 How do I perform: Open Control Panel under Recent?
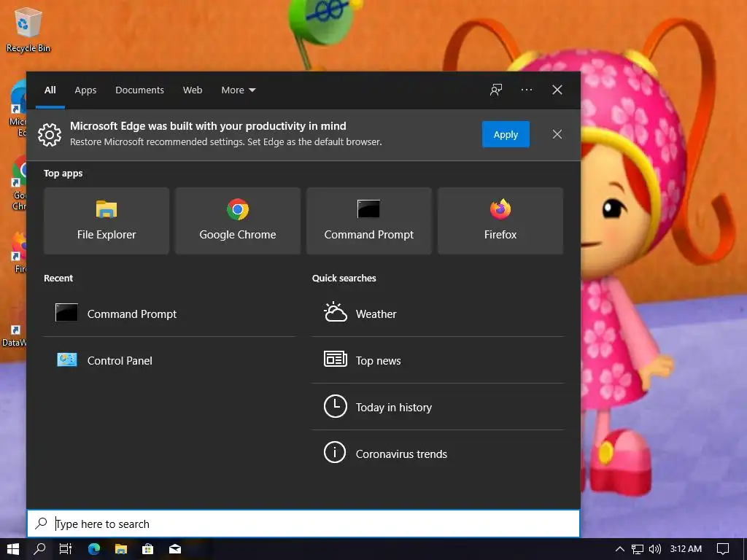click(169, 360)
